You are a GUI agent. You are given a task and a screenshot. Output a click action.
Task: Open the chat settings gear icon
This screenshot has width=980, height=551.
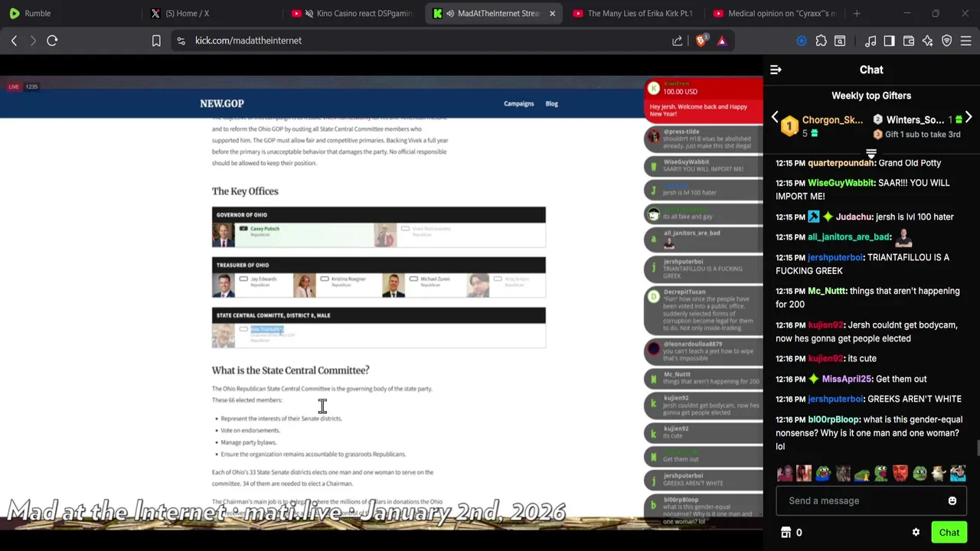(x=916, y=533)
